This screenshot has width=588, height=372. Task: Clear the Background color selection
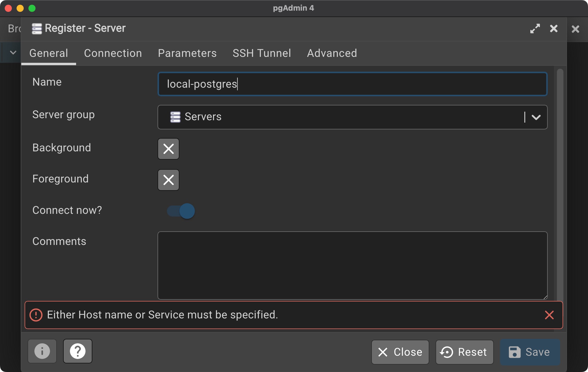(x=168, y=149)
